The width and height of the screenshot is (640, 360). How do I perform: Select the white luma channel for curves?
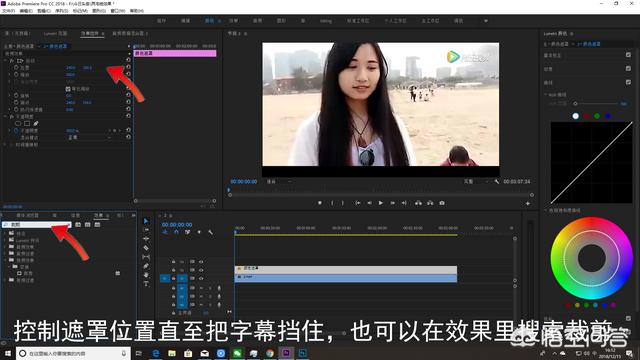(576, 116)
